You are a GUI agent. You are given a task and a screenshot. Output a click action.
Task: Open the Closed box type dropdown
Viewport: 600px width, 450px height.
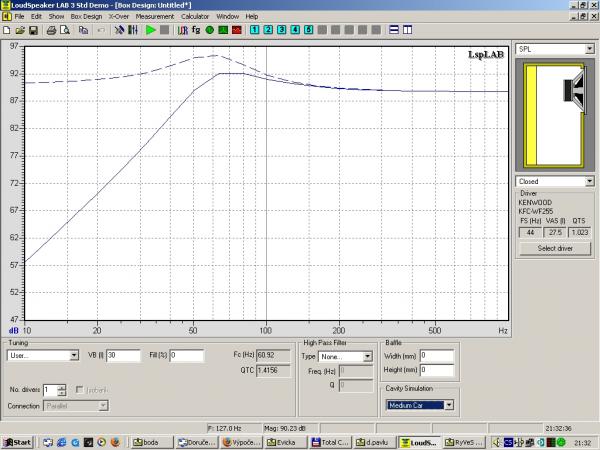[x=588, y=182]
